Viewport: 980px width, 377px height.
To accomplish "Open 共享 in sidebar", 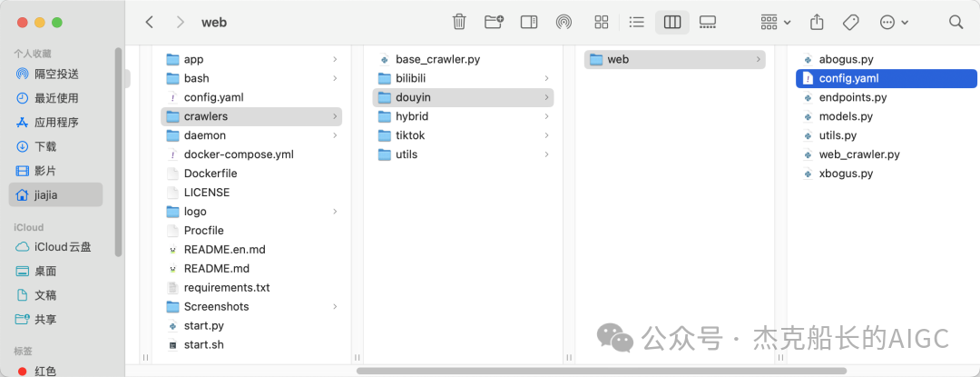I will 56,320.
